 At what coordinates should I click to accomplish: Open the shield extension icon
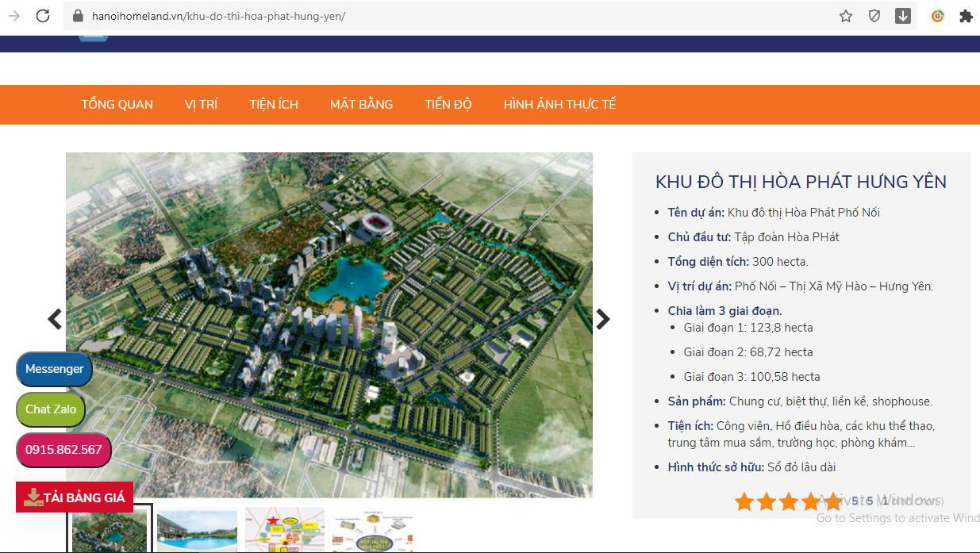pos(874,16)
